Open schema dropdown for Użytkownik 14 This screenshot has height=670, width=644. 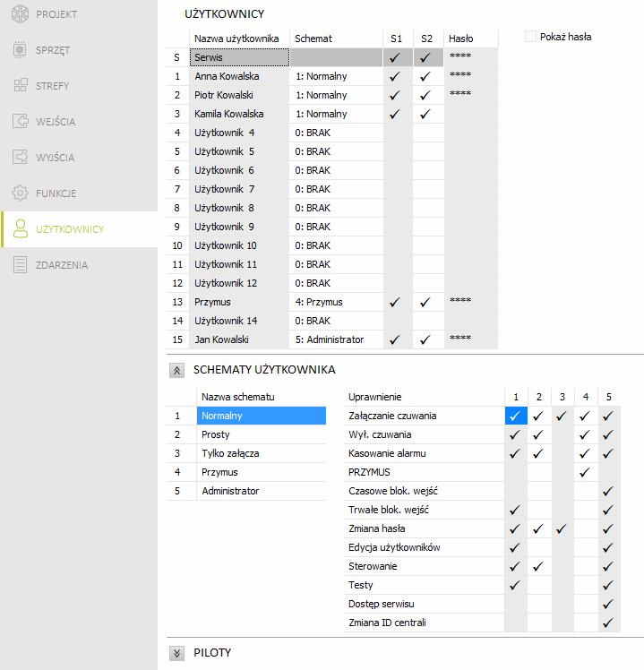(x=336, y=321)
